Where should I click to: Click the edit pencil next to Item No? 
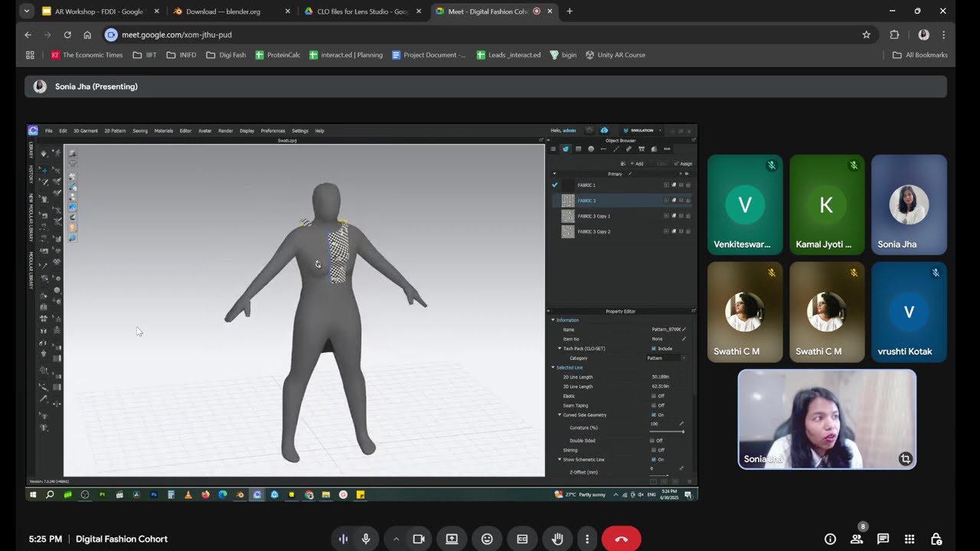pos(684,338)
